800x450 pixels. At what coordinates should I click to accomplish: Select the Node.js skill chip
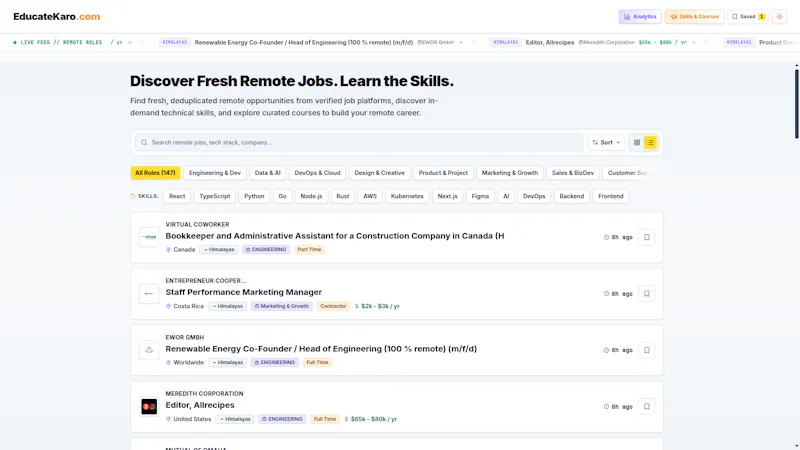click(311, 196)
